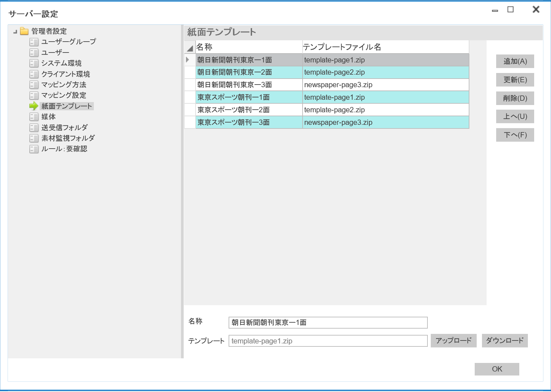The width and height of the screenshot is (551, 392).
Task: Open マッピング方法 tree item
Action: coord(63,85)
